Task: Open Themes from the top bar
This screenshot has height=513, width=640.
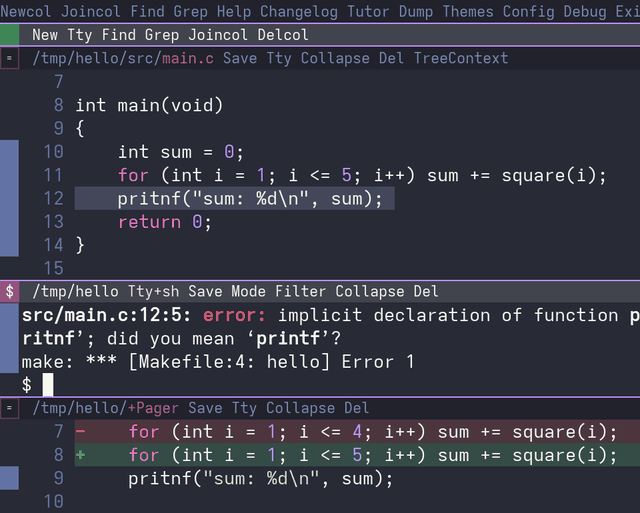Action: pyautogui.click(x=468, y=11)
